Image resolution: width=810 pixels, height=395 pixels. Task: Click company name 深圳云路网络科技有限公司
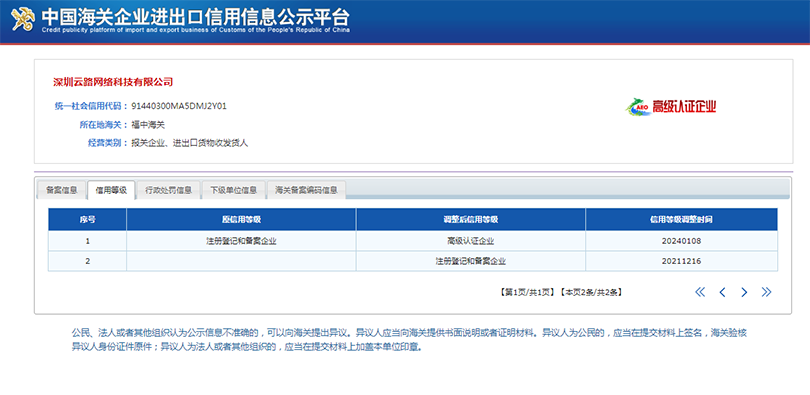tap(113, 82)
